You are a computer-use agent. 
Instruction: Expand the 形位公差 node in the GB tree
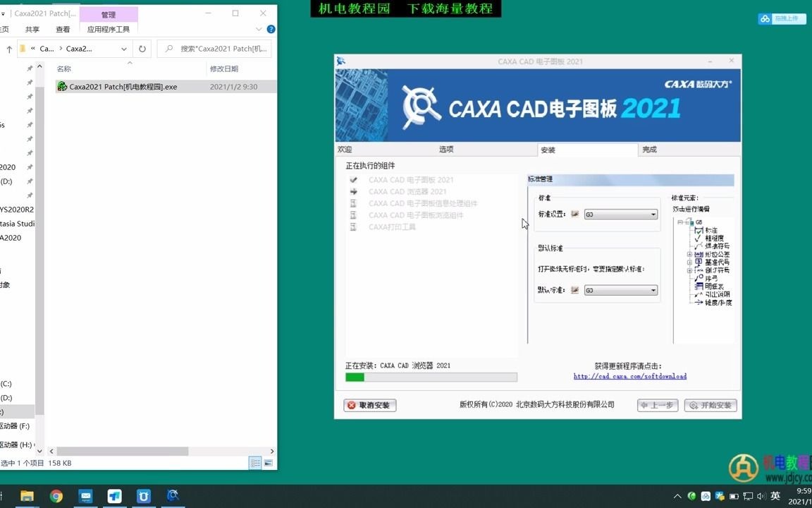point(689,254)
